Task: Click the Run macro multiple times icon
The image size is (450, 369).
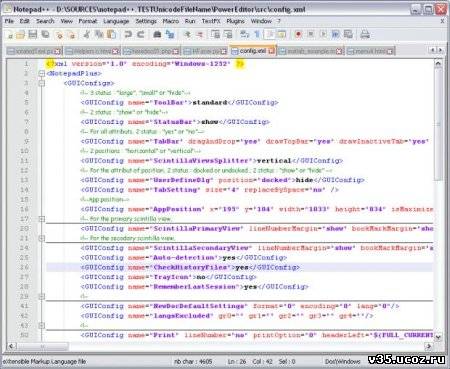Action: click(x=335, y=34)
